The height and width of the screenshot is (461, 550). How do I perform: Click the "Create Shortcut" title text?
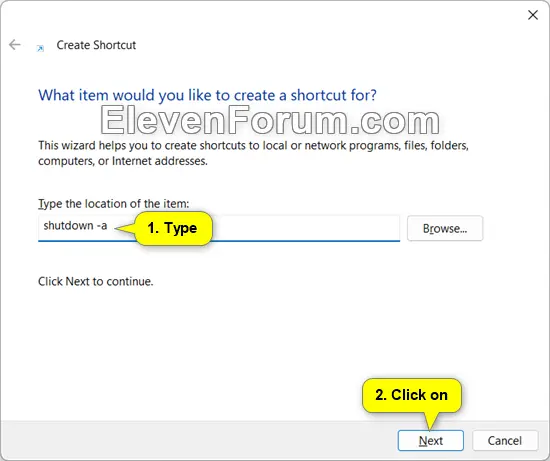(x=96, y=45)
